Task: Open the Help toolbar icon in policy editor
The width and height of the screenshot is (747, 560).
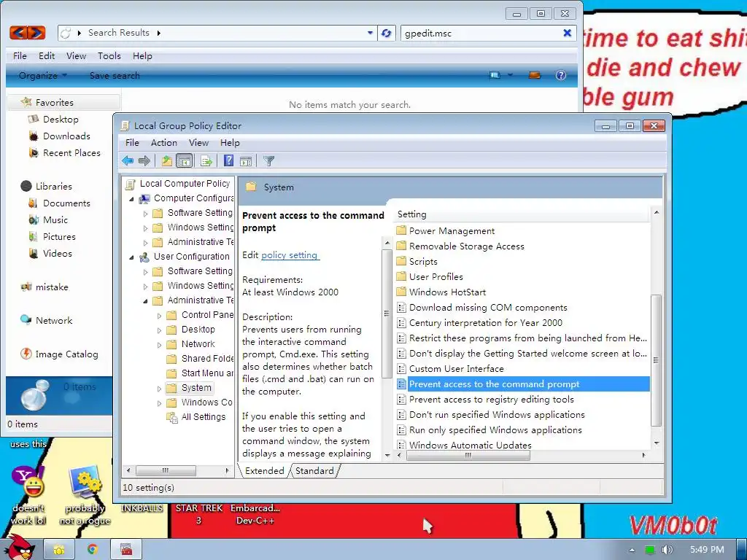Action: click(x=228, y=161)
